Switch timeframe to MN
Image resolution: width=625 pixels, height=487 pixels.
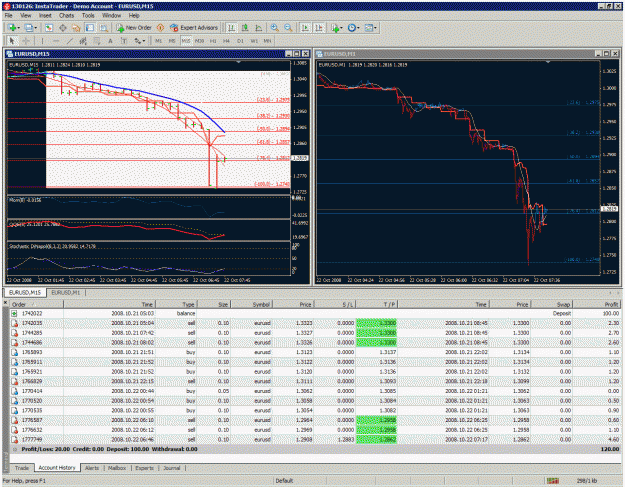coord(267,41)
